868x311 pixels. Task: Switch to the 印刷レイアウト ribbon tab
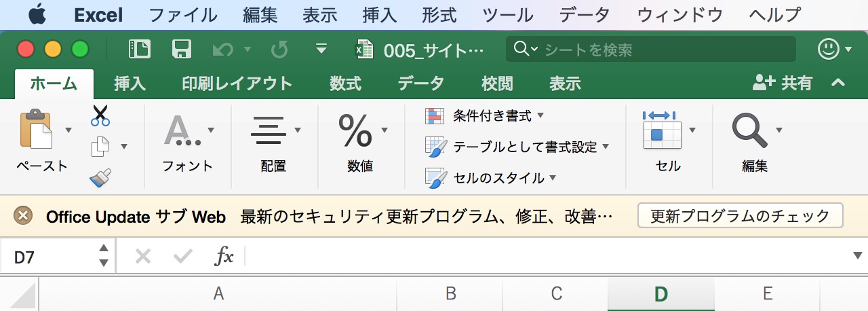tap(237, 84)
